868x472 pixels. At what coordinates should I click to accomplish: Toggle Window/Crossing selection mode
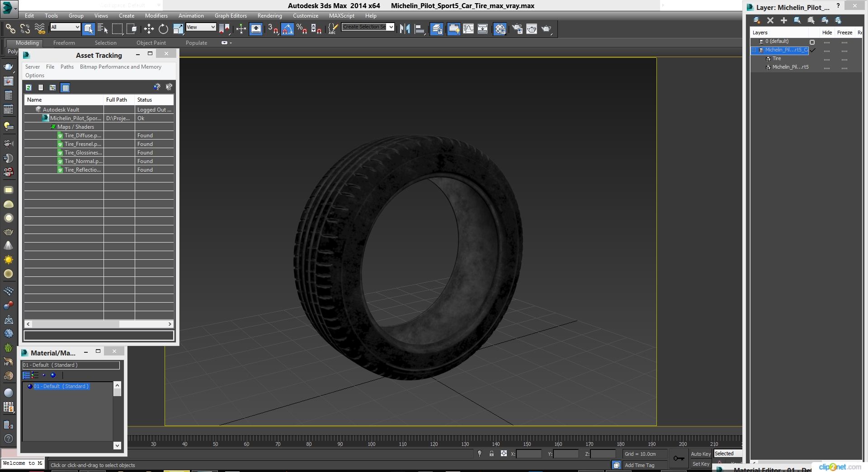[132, 29]
